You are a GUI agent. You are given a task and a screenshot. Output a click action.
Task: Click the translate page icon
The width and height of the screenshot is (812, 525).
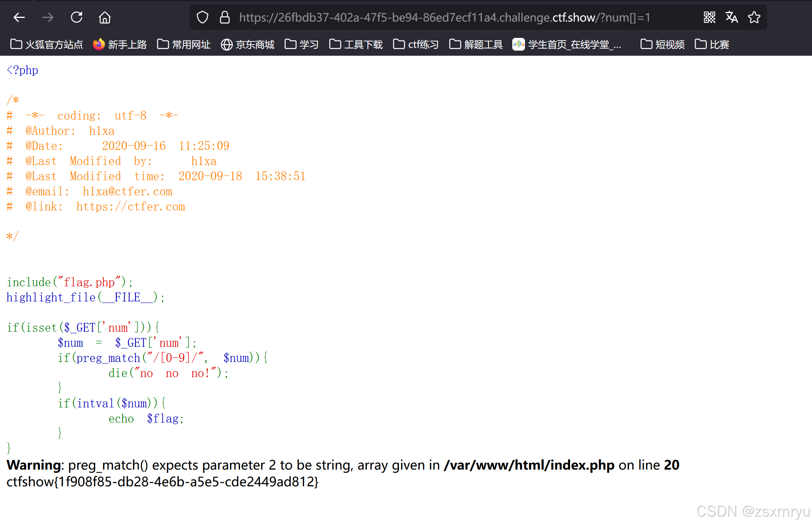(x=731, y=17)
